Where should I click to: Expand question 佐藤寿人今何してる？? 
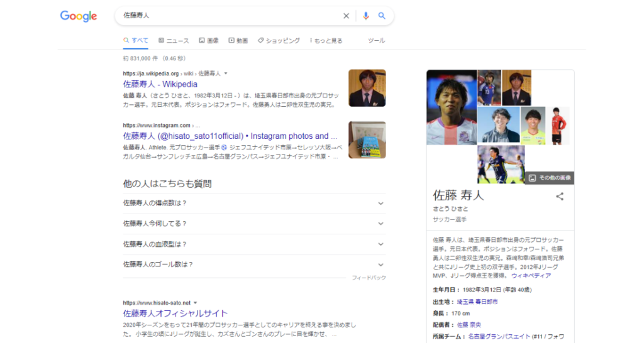click(254, 224)
